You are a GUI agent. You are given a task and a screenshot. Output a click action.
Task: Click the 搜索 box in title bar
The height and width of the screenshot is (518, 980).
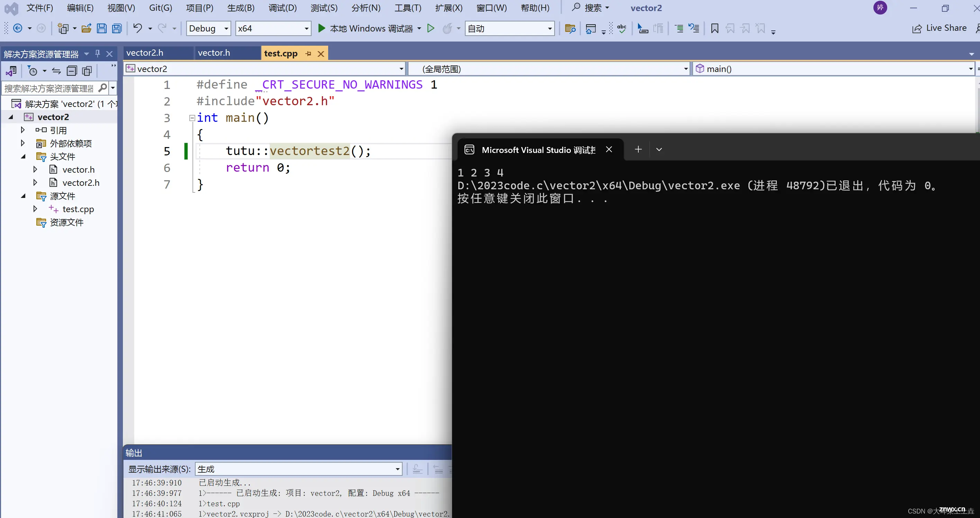click(x=591, y=8)
